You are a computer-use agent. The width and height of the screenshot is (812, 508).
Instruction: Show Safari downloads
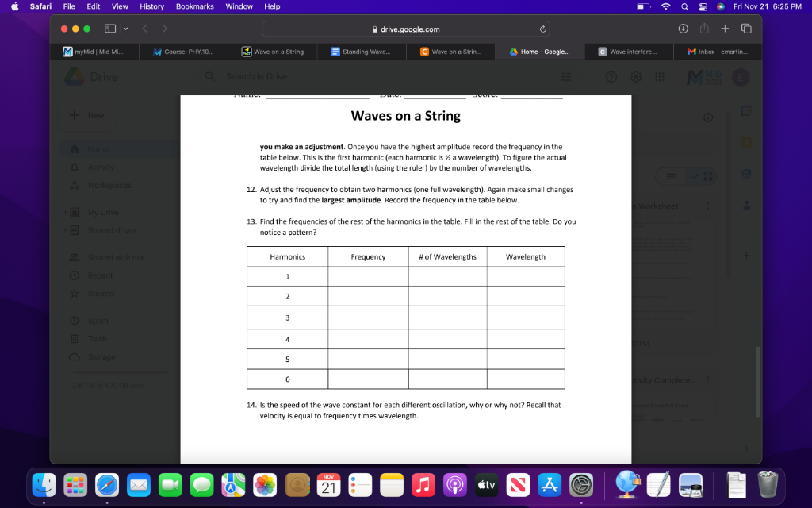point(683,29)
